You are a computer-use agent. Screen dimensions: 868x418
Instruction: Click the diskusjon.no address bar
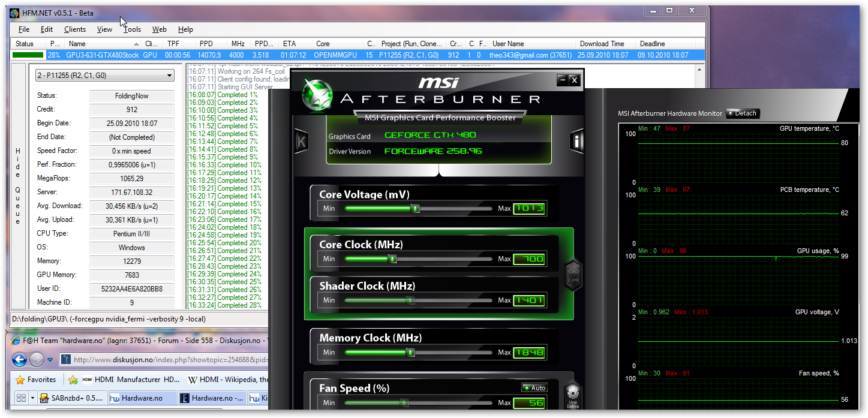164,359
